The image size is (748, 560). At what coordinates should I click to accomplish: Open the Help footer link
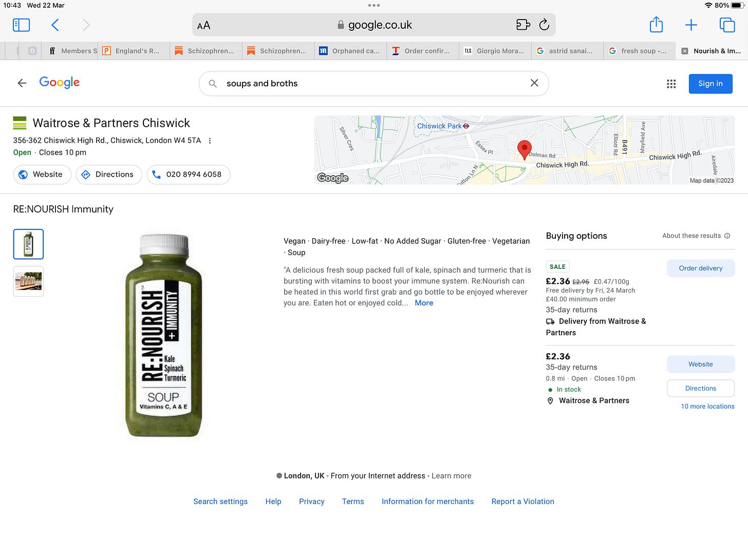point(273,501)
